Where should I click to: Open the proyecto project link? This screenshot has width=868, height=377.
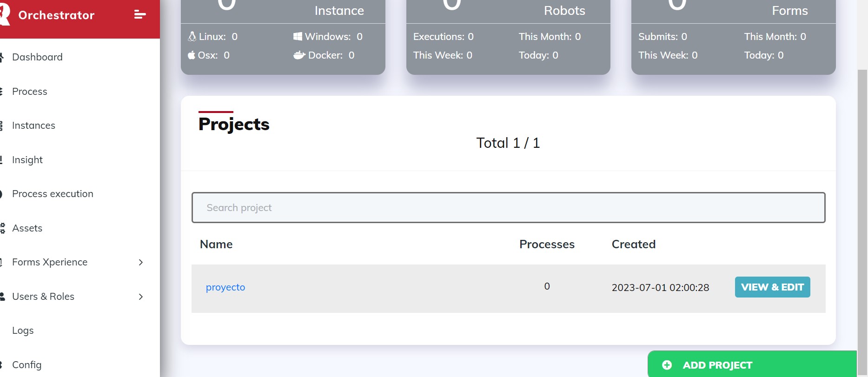(x=225, y=287)
